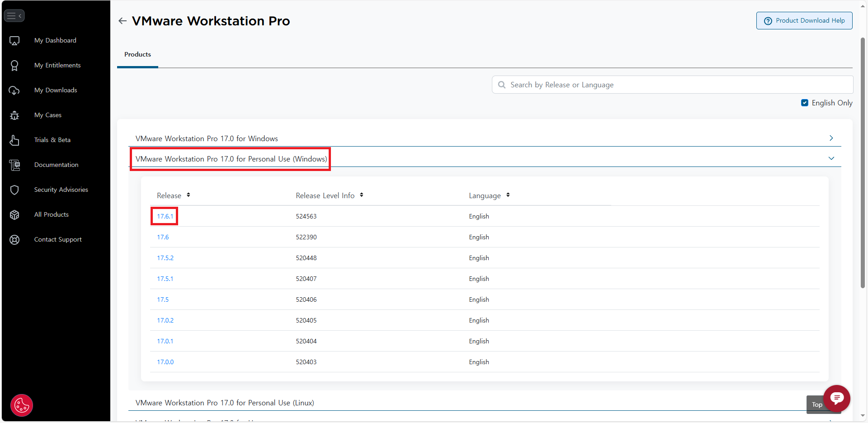Go back using the left arrow
The height and width of the screenshot is (423, 868).
click(123, 21)
